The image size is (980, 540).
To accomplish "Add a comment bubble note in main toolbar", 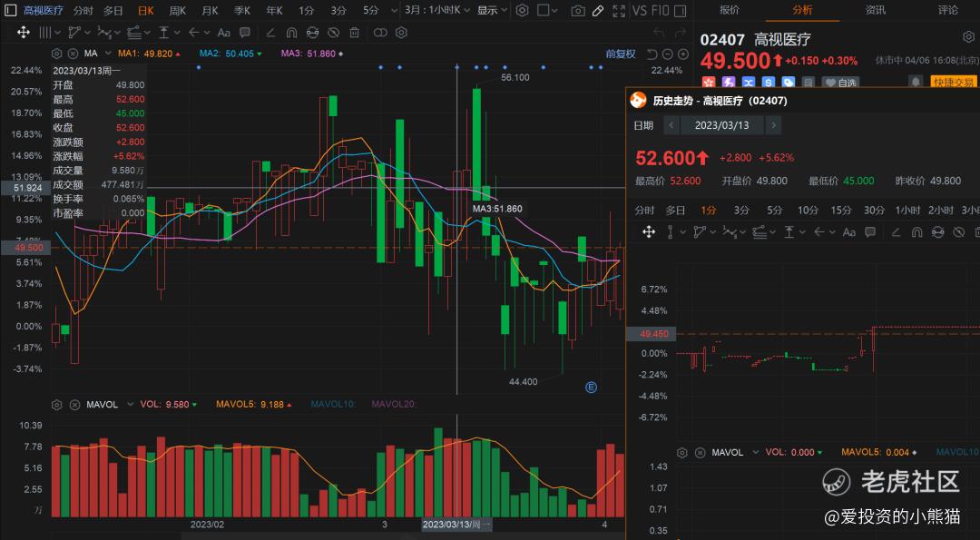I will click(x=244, y=33).
